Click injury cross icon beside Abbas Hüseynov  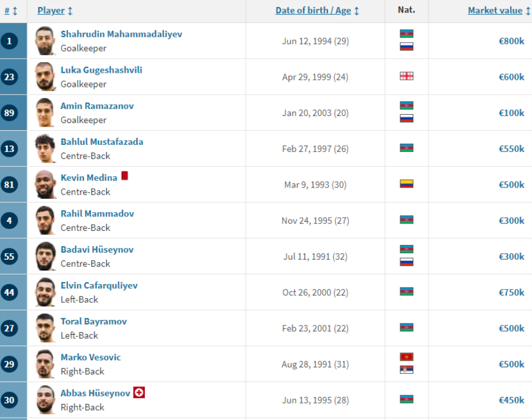[139, 392]
